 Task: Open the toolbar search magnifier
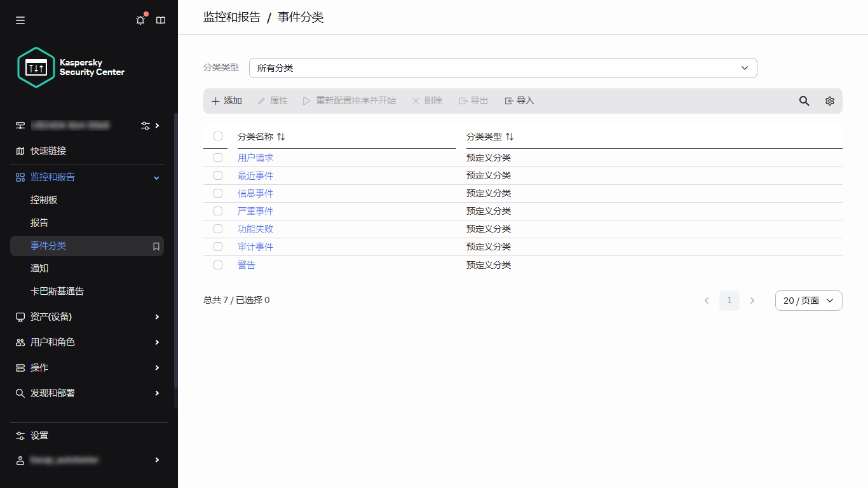tap(804, 100)
